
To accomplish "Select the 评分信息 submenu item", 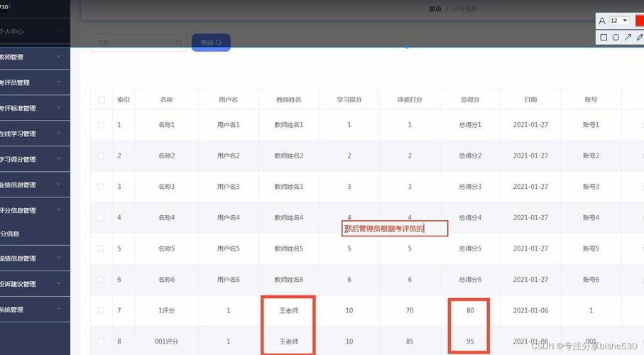I will [x=35, y=234].
